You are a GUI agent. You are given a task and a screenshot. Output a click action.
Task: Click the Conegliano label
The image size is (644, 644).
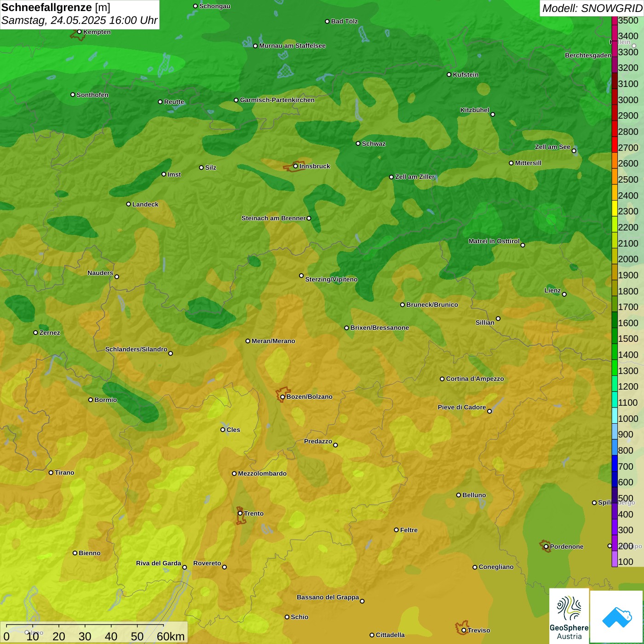496,567
